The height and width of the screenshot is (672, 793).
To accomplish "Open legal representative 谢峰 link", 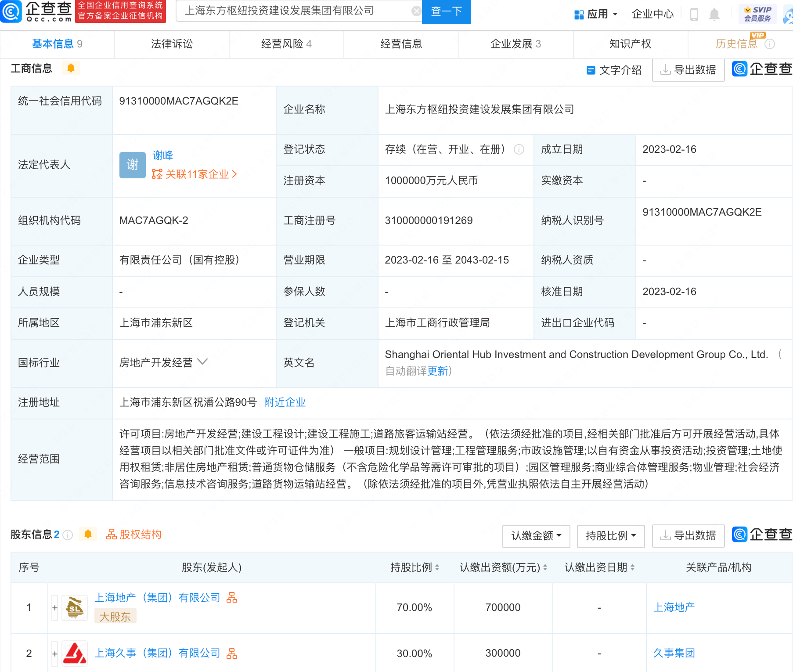I will pyautogui.click(x=162, y=155).
